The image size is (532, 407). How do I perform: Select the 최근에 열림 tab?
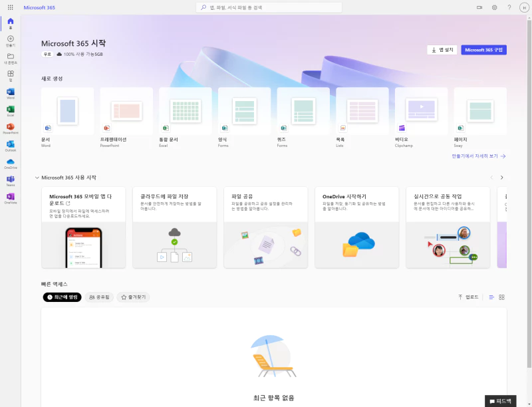tap(62, 297)
